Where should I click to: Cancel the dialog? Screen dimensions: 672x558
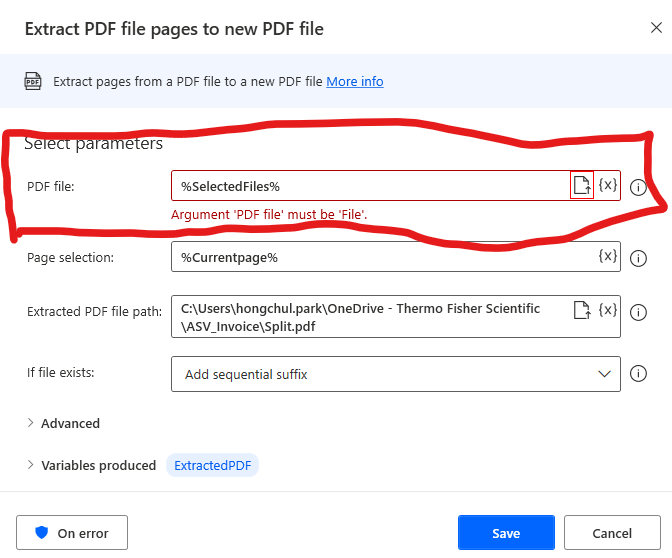612,533
